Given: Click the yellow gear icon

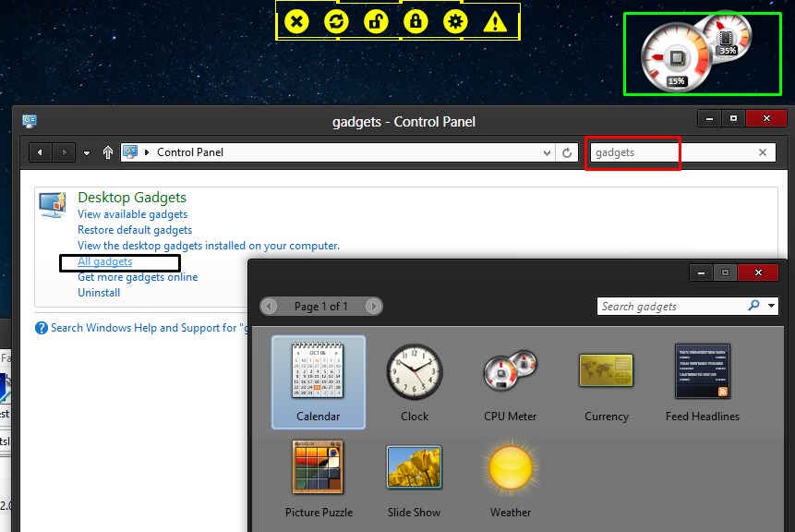Looking at the screenshot, I should coord(455,22).
